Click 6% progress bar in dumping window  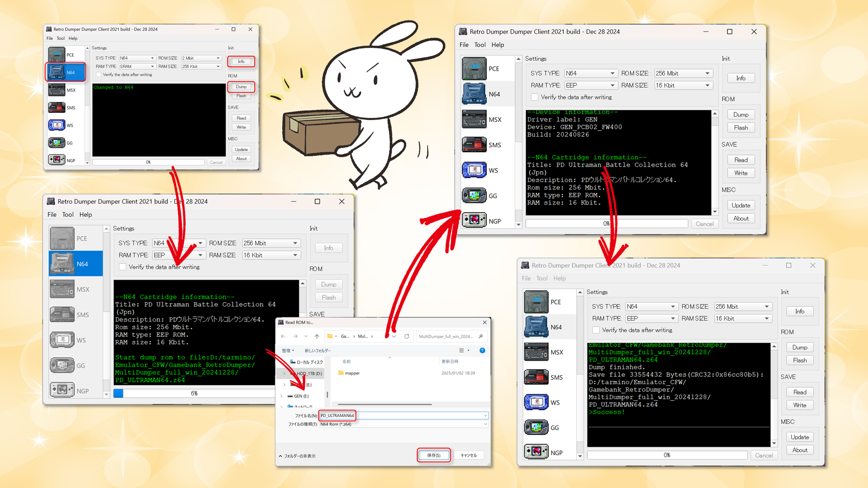(x=194, y=394)
